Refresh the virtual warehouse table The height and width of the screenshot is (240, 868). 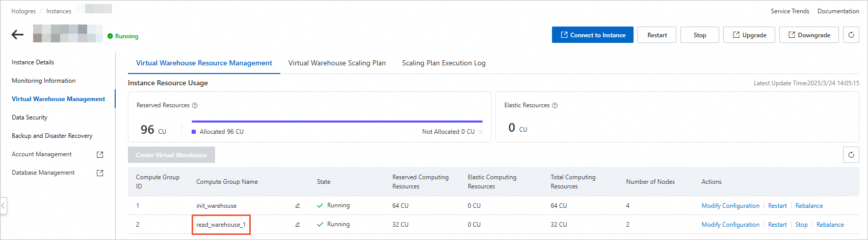851,155
